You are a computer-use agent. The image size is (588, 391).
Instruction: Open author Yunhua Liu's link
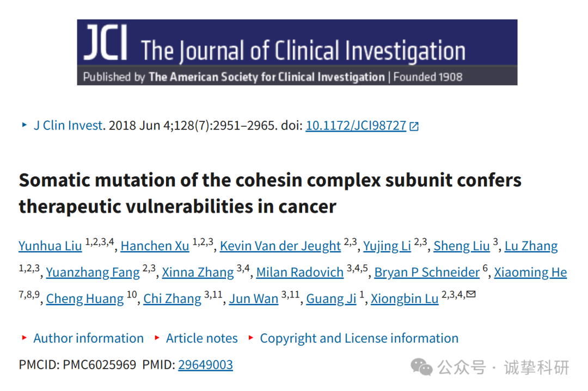pyautogui.click(x=50, y=246)
